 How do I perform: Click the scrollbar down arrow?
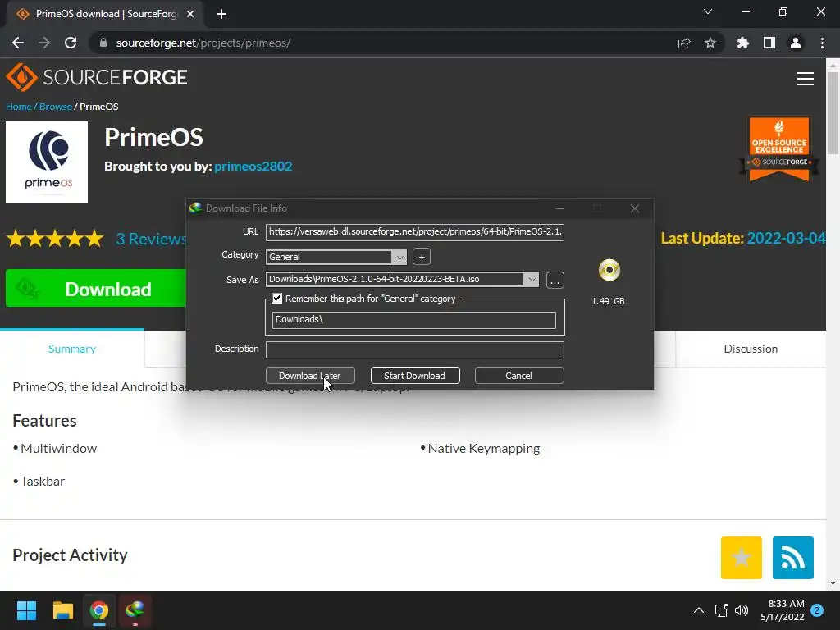[833, 583]
